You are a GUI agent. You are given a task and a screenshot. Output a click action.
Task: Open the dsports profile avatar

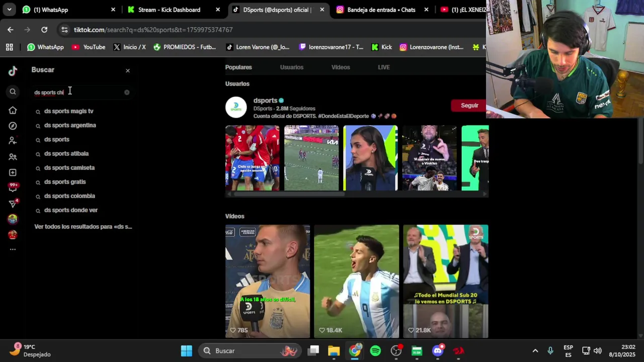pyautogui.click(x=236, y=107)
